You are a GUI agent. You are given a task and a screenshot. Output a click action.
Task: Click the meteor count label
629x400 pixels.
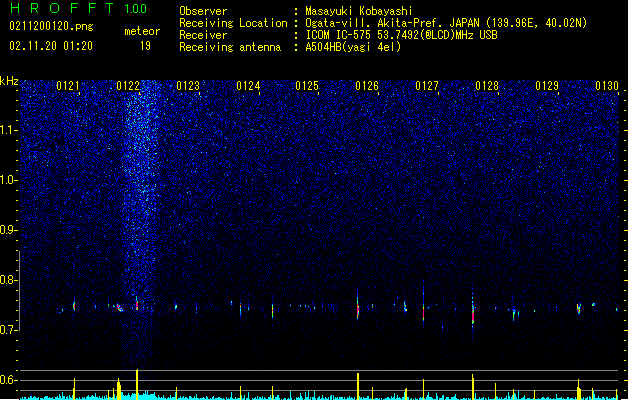pyautogui.click(x=142, y=31)
